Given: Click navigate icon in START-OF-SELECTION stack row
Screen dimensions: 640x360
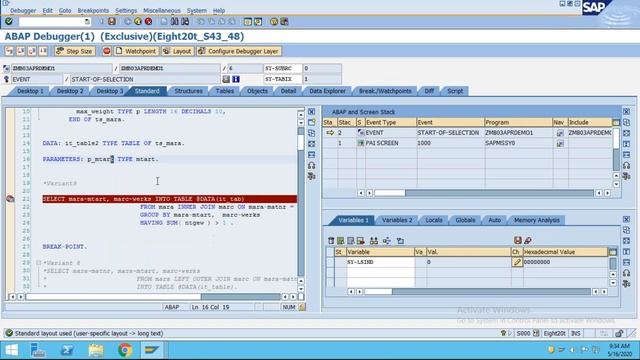Looking at the screenshot, I should pos(560,133).
